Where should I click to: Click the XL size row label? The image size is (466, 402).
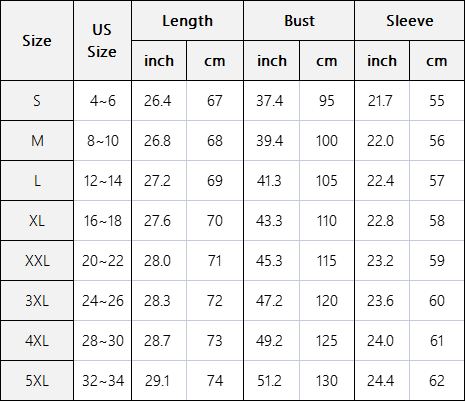(x=37, y=221)
